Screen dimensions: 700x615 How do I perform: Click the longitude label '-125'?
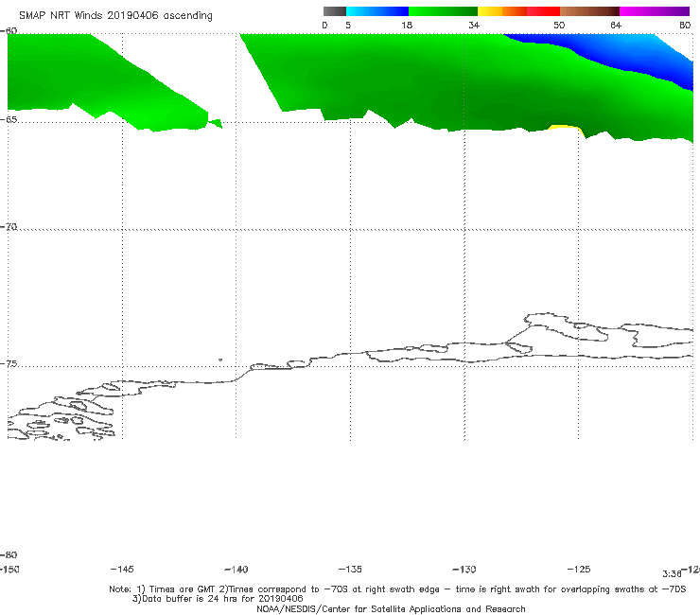(579, 569)
